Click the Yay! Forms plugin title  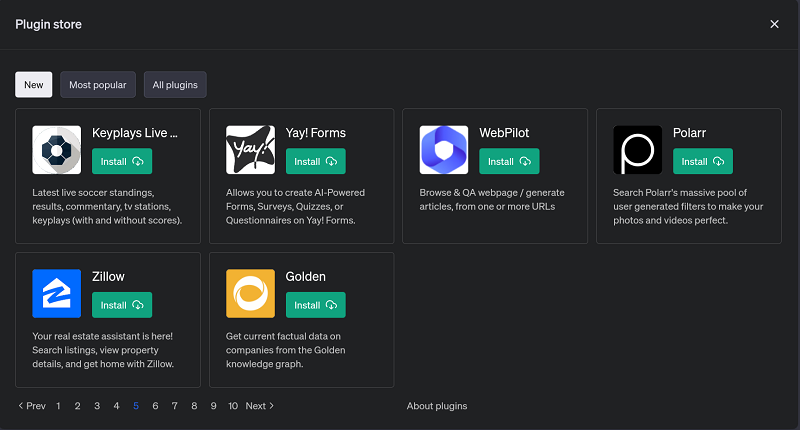coord(316,133)
